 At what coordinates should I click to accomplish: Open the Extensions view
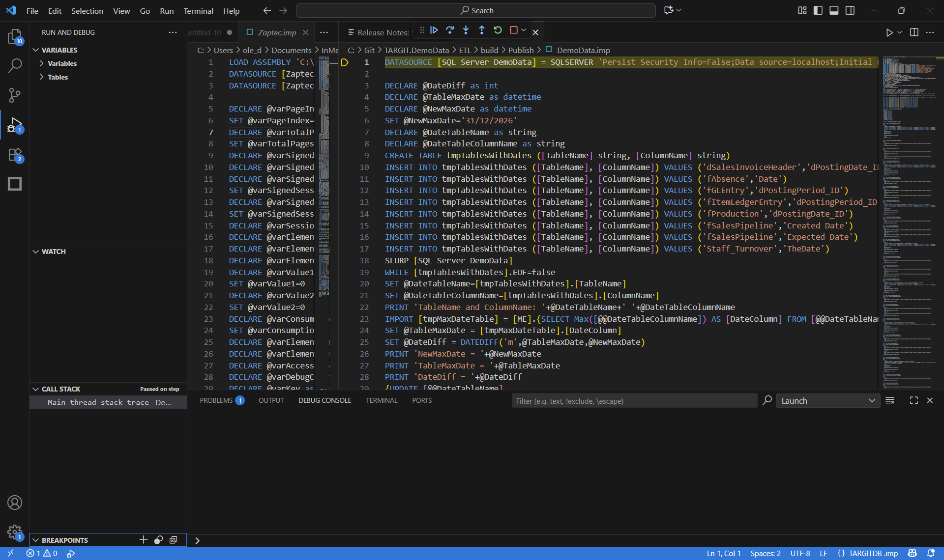click(15, 155)
